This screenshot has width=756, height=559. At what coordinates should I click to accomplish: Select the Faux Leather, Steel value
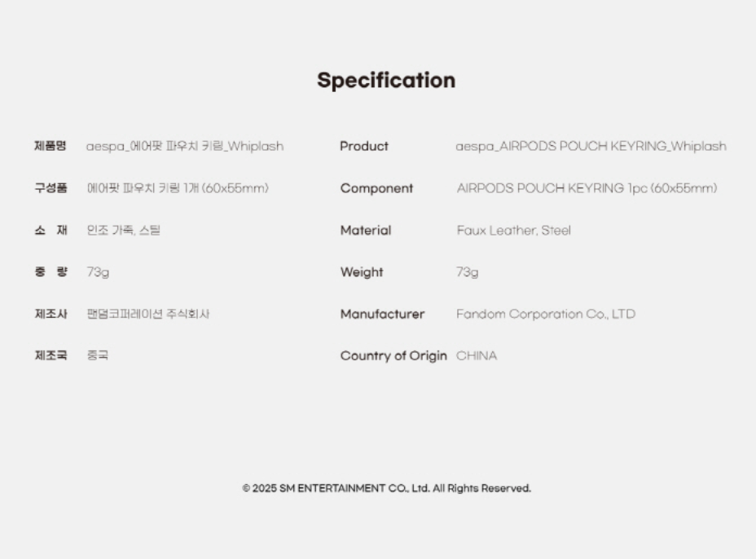click(x=513, y=231)
